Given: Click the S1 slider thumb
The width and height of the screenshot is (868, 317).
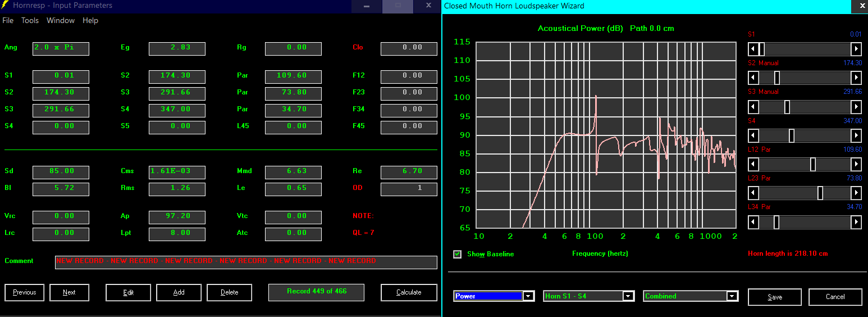Looking at the screenshot, I should (761, 49).
